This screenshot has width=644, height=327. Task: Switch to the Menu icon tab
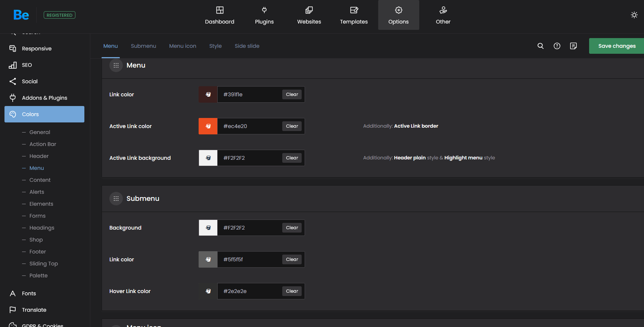point(183,46)
